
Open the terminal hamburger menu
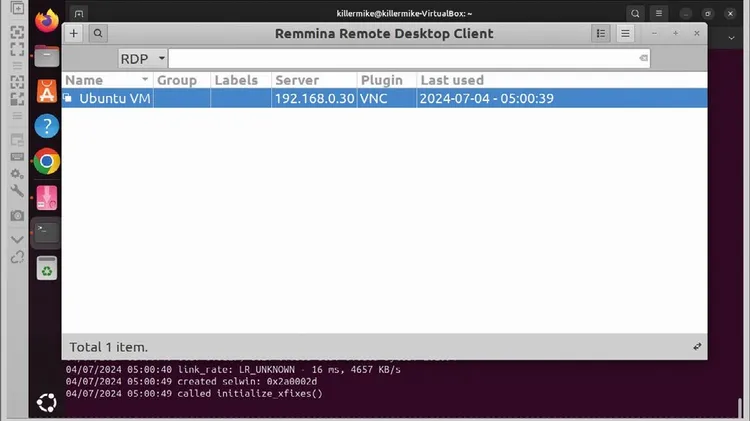pos(659,13)
